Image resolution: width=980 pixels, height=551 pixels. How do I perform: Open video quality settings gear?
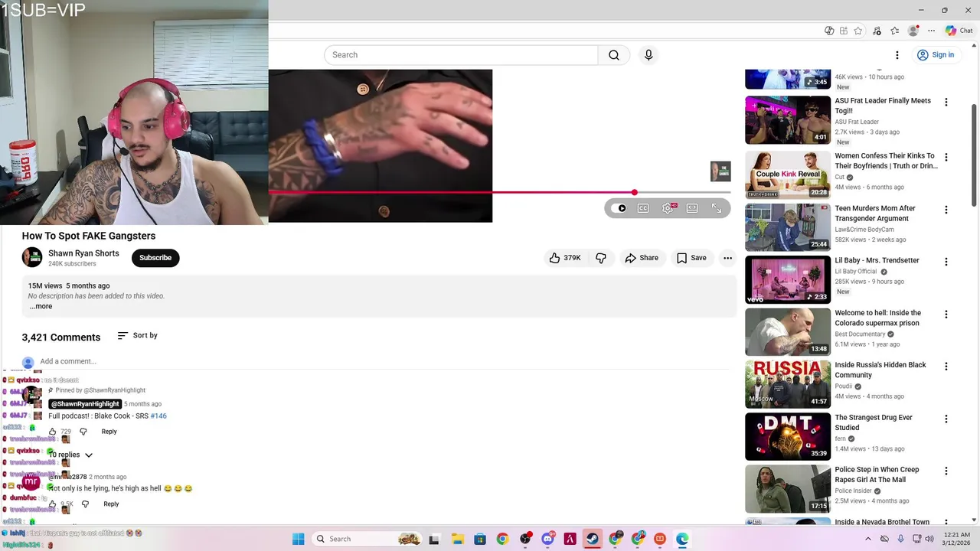(x=668, y=208)
